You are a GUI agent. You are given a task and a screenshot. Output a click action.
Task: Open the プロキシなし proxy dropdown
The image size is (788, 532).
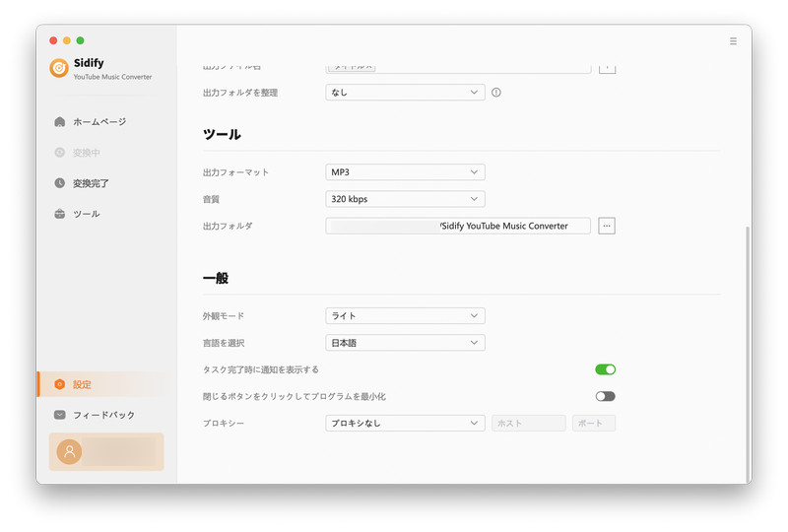405,423
